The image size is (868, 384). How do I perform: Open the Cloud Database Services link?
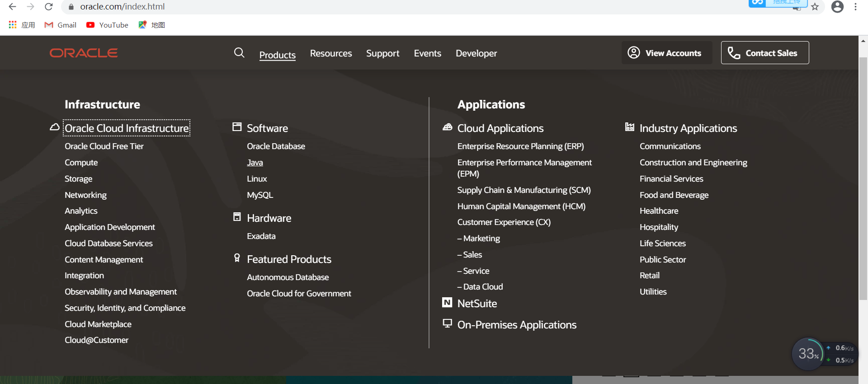[x=108, y=244]
